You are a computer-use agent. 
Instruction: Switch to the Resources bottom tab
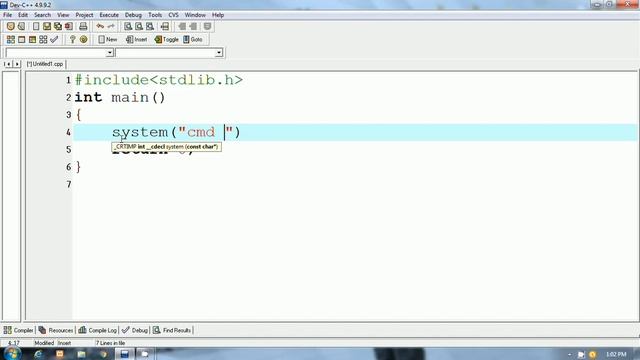click(56, 330)
